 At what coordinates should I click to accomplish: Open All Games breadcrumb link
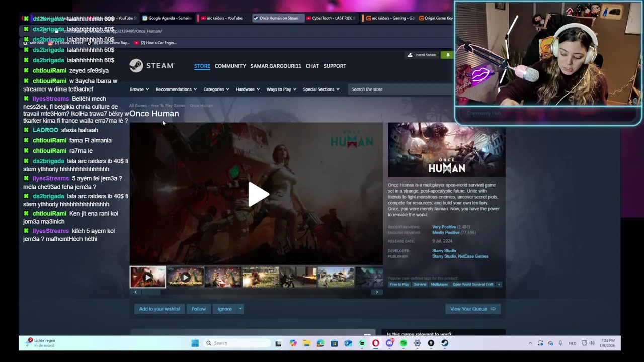point(138,105)
